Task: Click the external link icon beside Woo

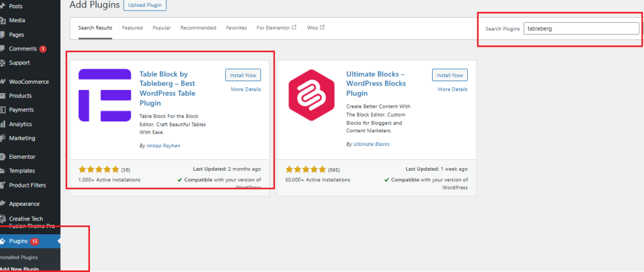Action: pos(323,28)
